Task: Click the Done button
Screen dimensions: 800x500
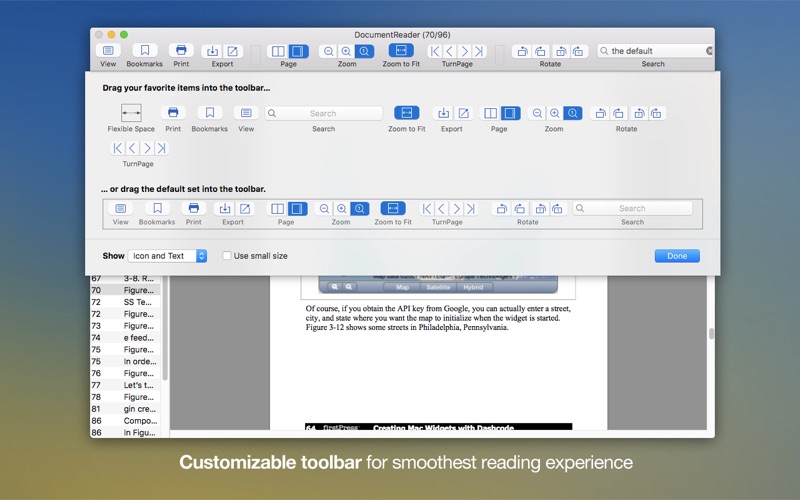Action: [x=677, y=256]
